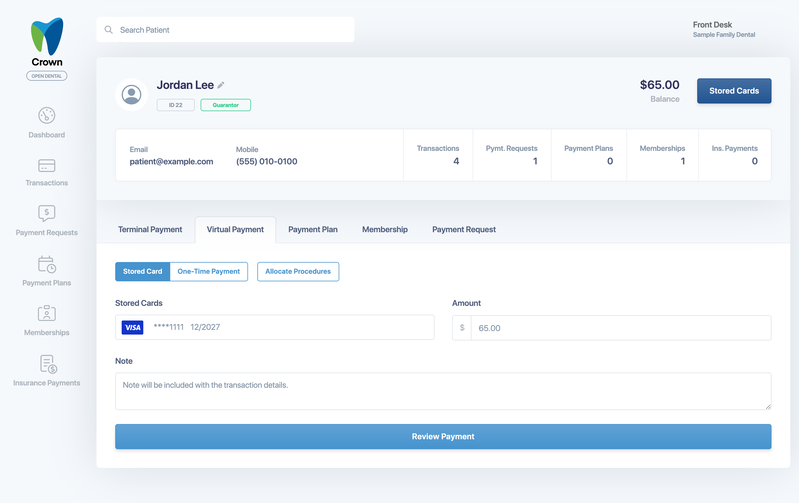Click the VISA card logo
This screenshot has height=503, width=799.
tap(132, 327)
